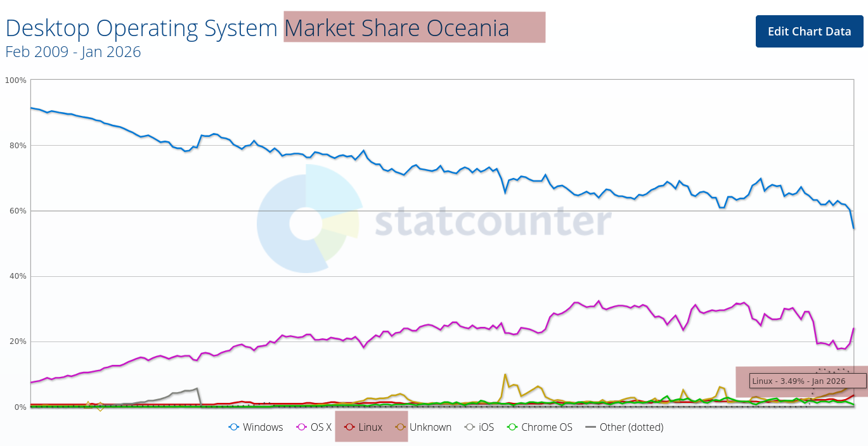Click the orange Unknown legend marker

[401, 427]
